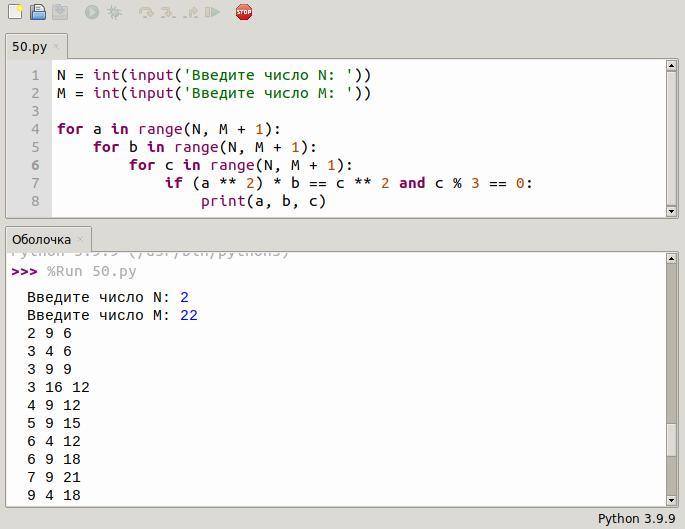The width and height of the screenshot is (685, 529).
Task: Run the current script with green play icon
Action: 92,13
